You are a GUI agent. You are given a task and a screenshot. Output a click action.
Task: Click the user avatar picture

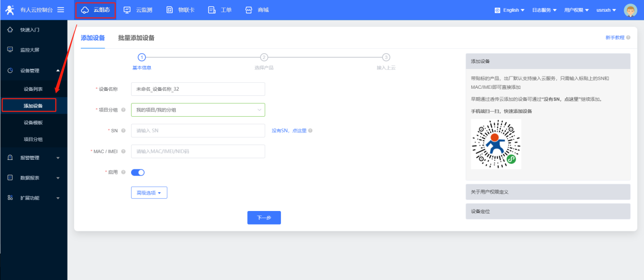pyautogui.click(x=630, y=10)
